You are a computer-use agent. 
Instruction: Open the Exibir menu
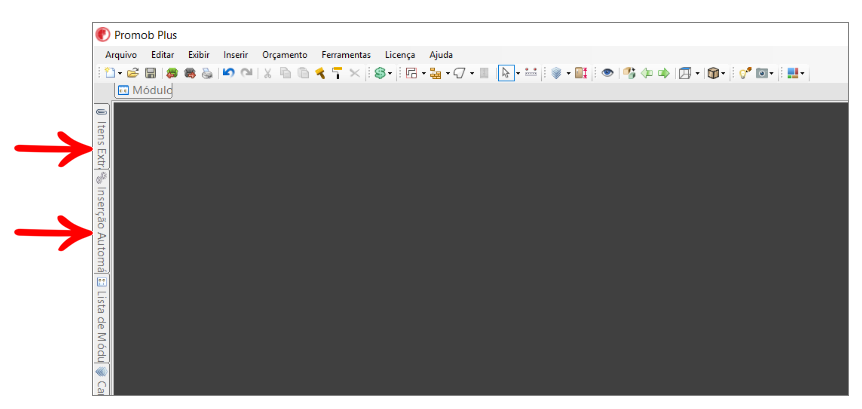click(x=198, y=55)
